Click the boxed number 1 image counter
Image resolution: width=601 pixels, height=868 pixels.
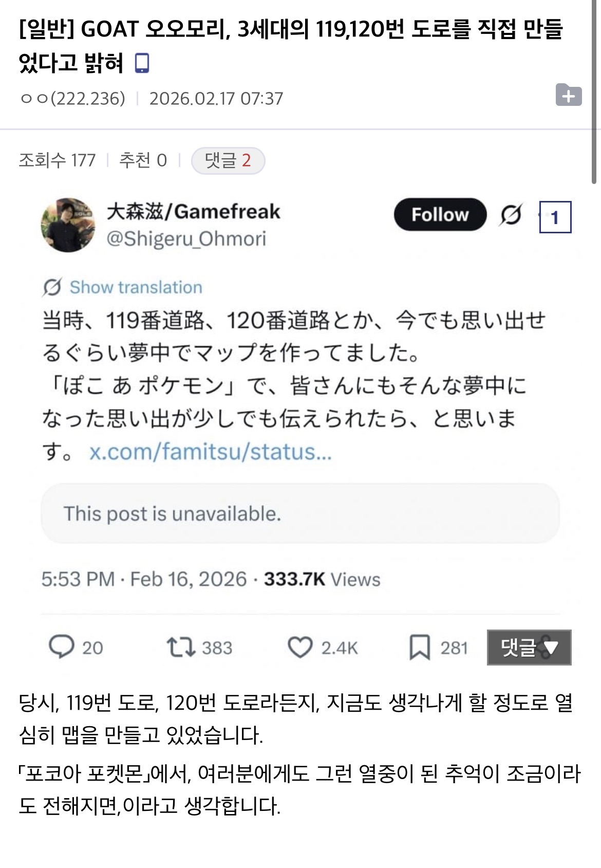tap(555, 217)
